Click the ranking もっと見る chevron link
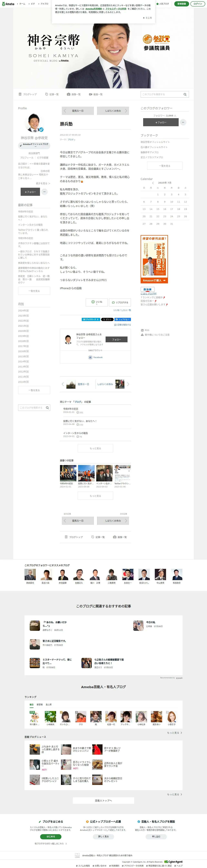Screen dimensions: 207x868 (175, 733)
